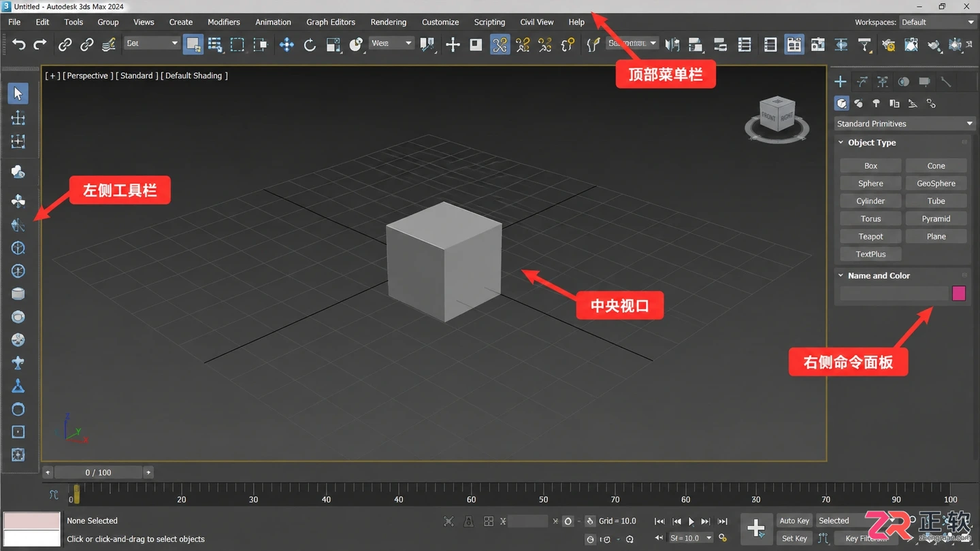Open the Animation menu

[273, 22]
